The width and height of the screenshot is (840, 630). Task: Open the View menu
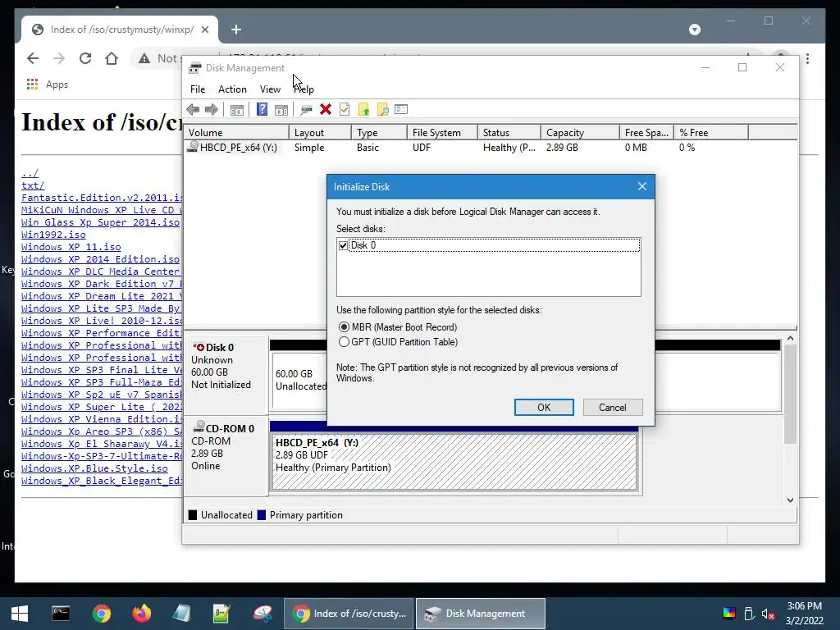270,89
